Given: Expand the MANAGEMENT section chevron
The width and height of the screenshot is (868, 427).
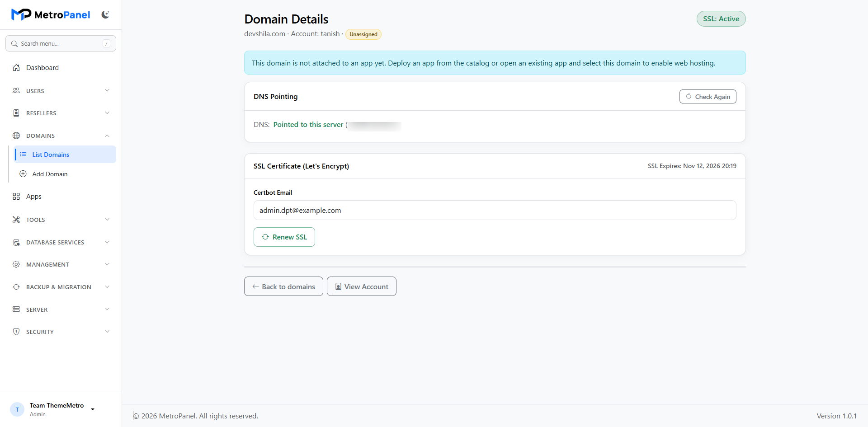Looking at the screenshot, I should 107,264.
